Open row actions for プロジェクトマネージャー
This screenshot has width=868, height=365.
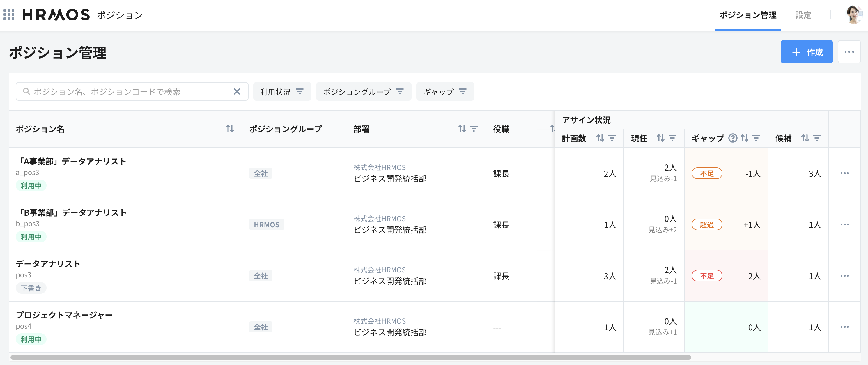(845, 327)
